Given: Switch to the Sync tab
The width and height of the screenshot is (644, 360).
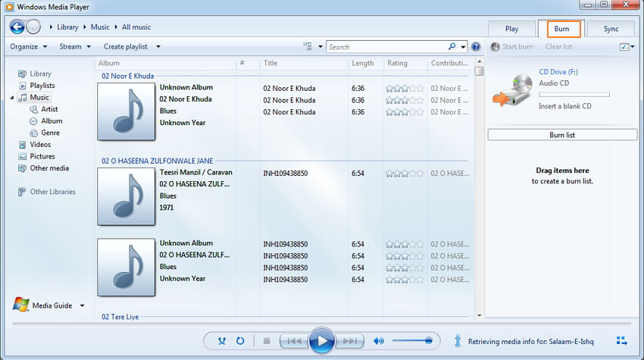Looking at the screenshot, I should [x=611, y=29].
